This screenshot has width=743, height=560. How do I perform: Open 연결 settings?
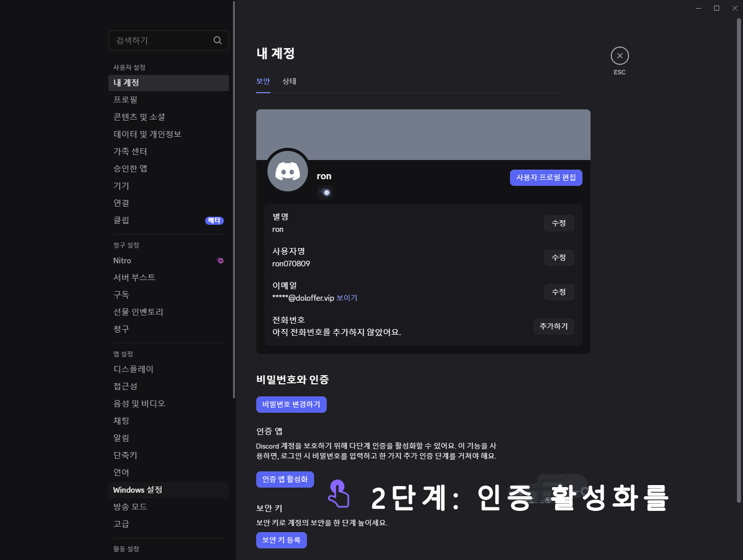pyautogui.click(x=169, y=203)
